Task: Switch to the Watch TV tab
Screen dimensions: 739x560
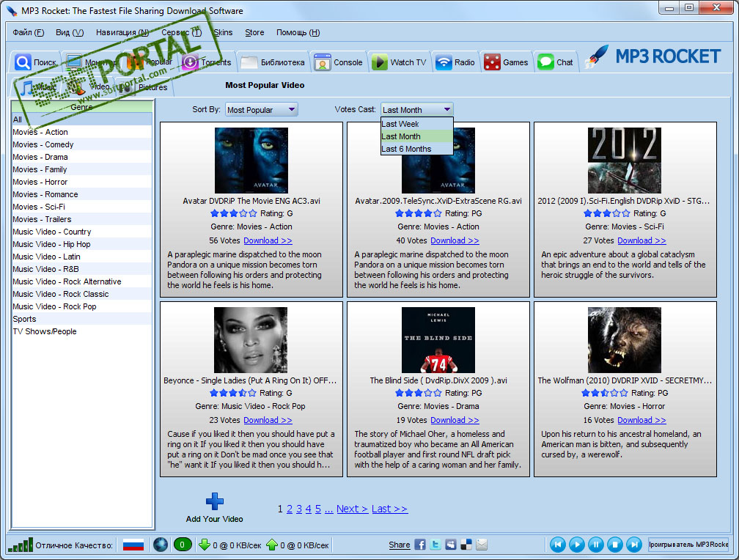Action: coord(399,62)
